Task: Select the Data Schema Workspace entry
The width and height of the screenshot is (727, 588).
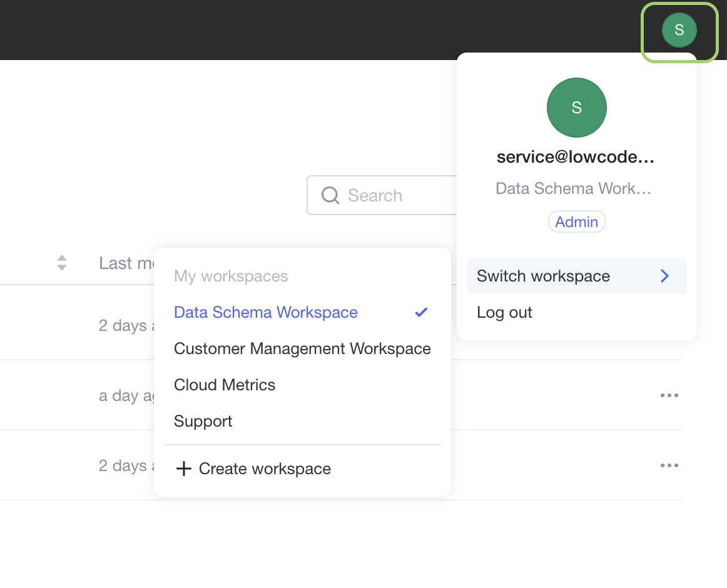Action: coord(266,312)
